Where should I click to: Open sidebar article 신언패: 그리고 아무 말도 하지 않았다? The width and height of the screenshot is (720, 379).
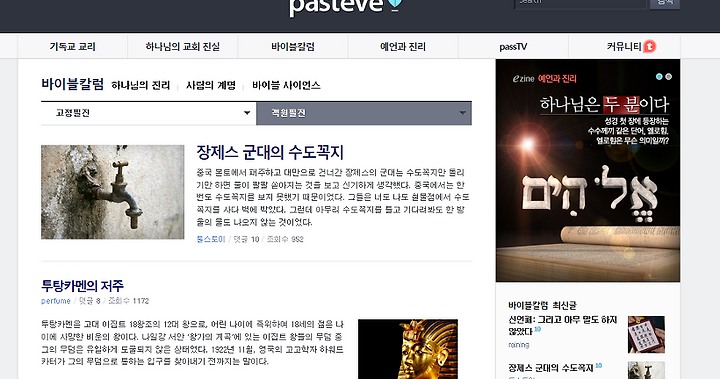click(x=562, y=325)
